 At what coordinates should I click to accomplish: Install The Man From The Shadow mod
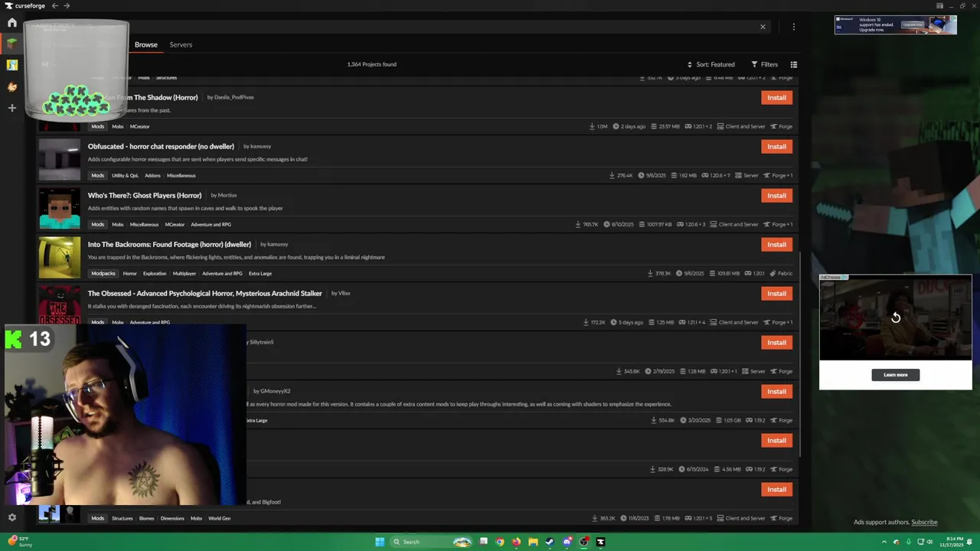776,97
